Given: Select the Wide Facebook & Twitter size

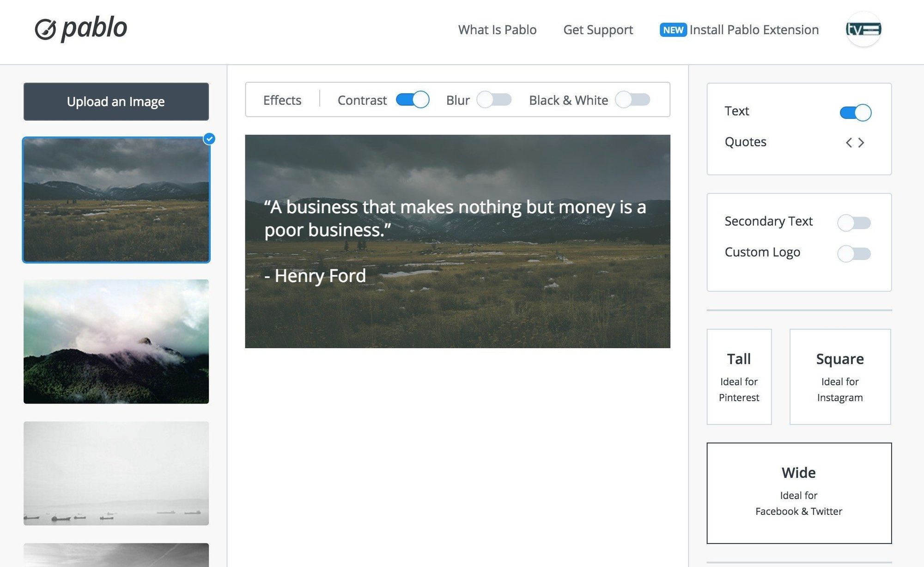Looking at the screenshot, I should [799, 493].
